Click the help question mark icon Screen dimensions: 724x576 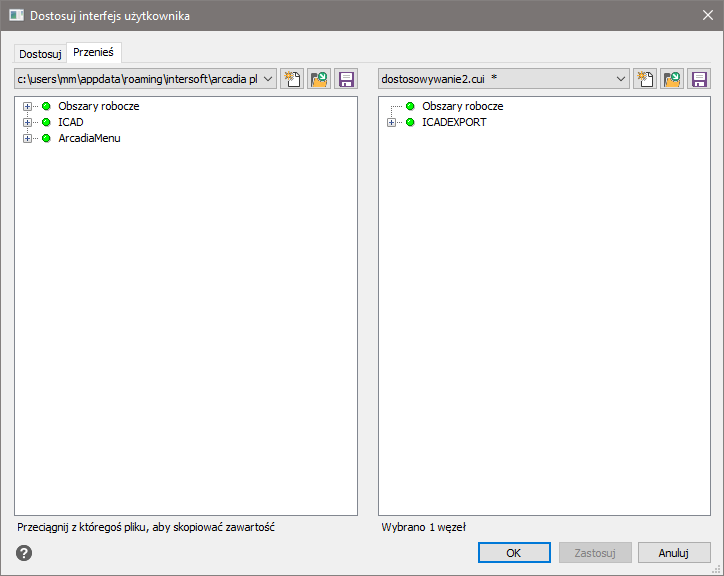[x=24, y=552]
